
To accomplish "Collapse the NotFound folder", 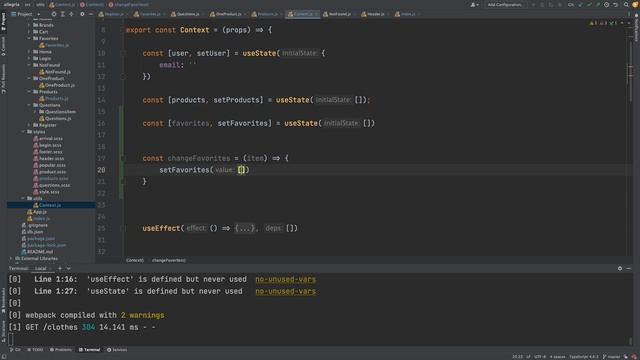I will point(29,65).
